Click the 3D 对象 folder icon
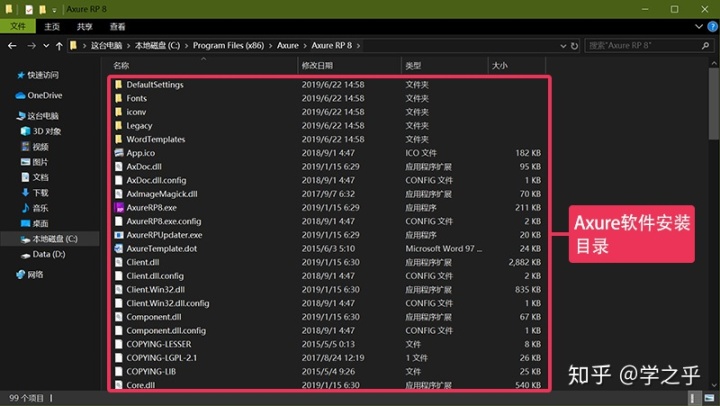The height and width of the screenshot is (406, 720). [x=24, y=130]
